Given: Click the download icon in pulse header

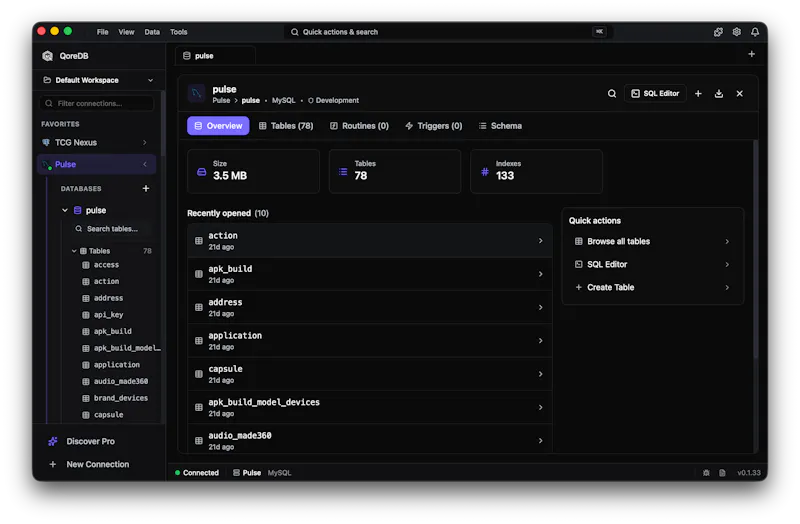Looking at the screenshot, I should pyautogui.click(x=718, y=94).
